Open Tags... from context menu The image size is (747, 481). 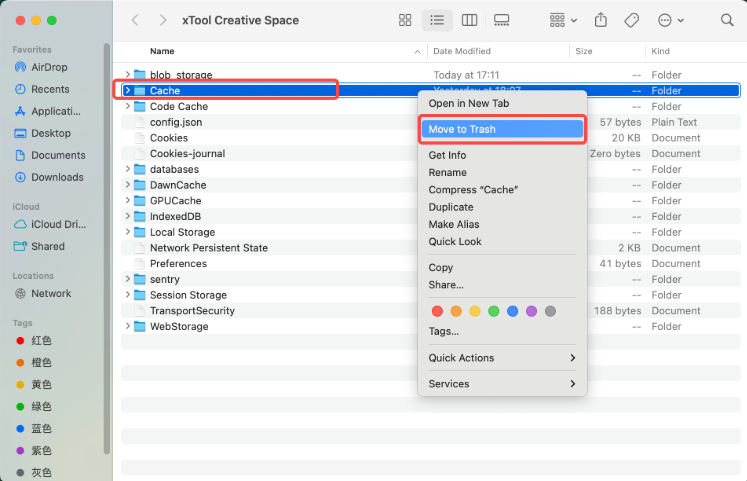[x=502, y=331]
